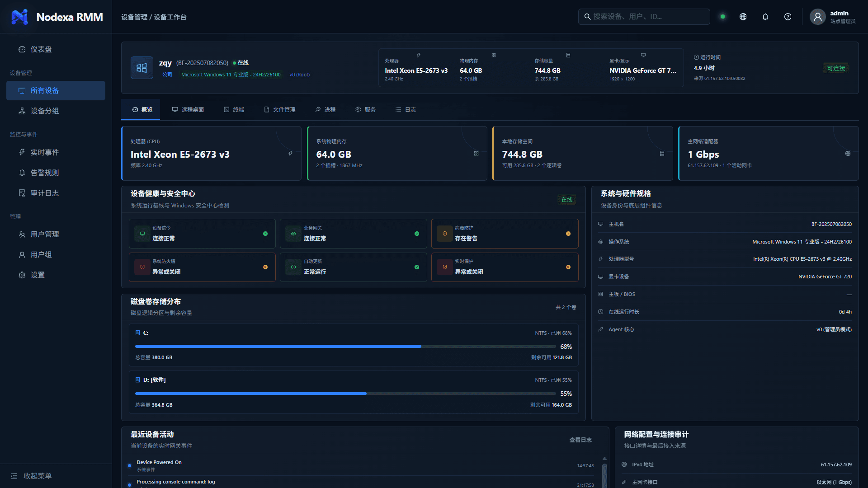Viewport: 868px width, 488px height.
Task: Click the memory card chip icon
Action: pyautogui.click(x=476, y=153)
